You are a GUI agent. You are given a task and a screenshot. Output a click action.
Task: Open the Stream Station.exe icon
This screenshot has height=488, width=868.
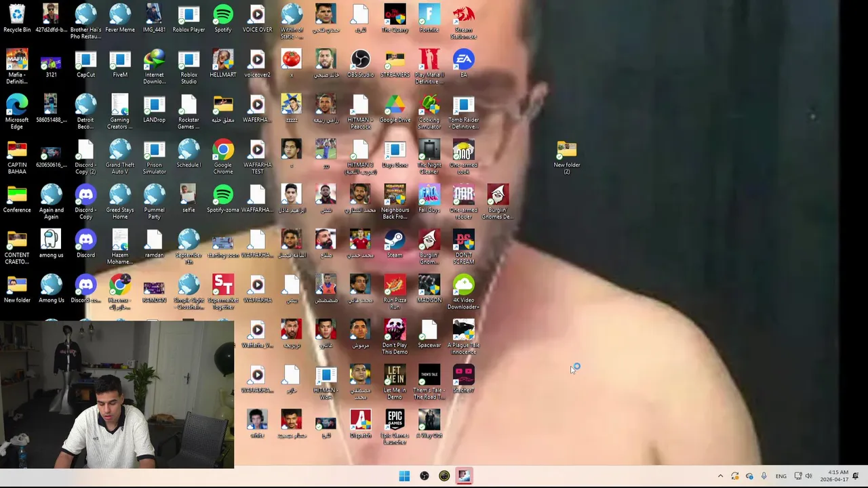pos(463,22)
